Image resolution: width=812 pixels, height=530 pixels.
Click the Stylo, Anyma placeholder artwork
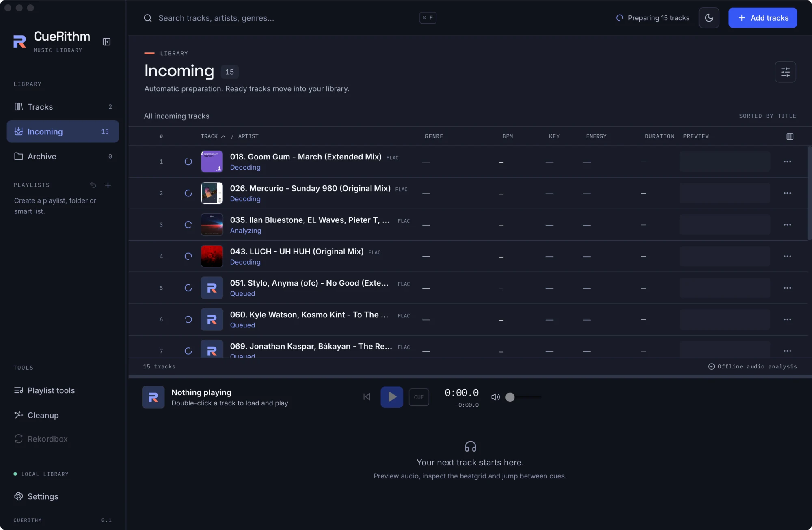click(x=212, y=288)
